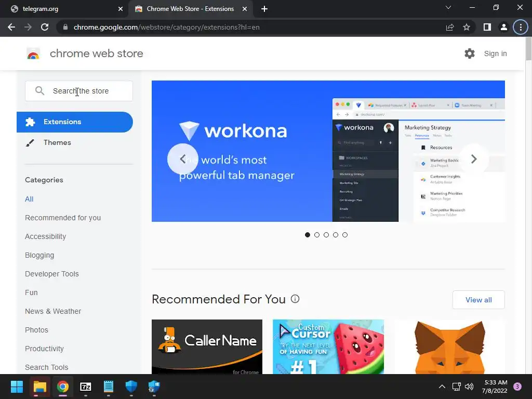Image resolution: width=532 pixels, height=399 pixels.
Task: Bookmark this page with the star
Action: pos(467,27)
